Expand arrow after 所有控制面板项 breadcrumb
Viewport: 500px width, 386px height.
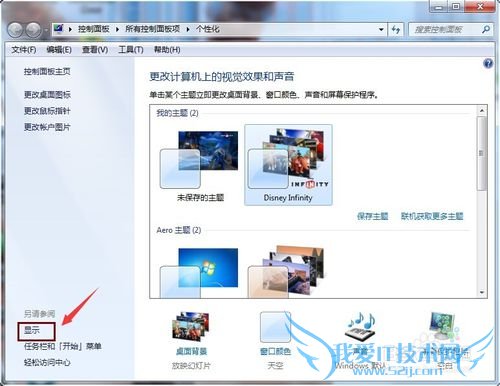tap(188, 29)
